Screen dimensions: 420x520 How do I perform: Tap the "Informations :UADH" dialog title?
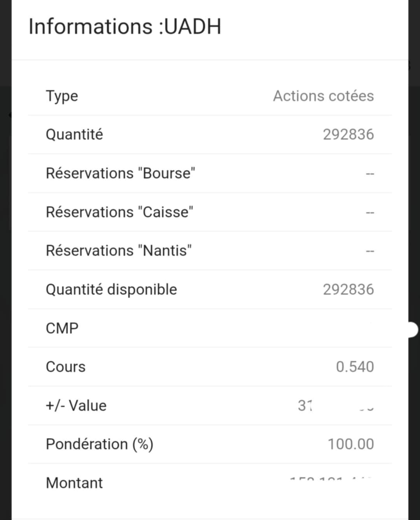click(125, 27)
